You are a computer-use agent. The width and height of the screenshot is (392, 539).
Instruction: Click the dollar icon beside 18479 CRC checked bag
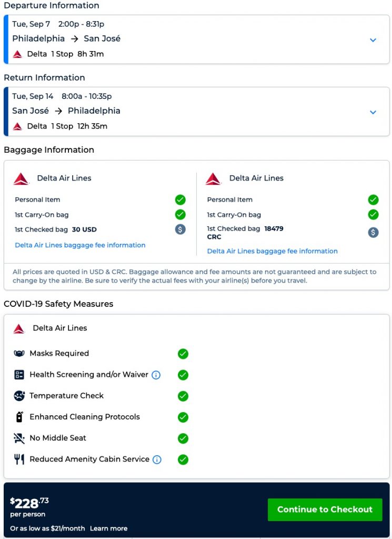point(373,232)
